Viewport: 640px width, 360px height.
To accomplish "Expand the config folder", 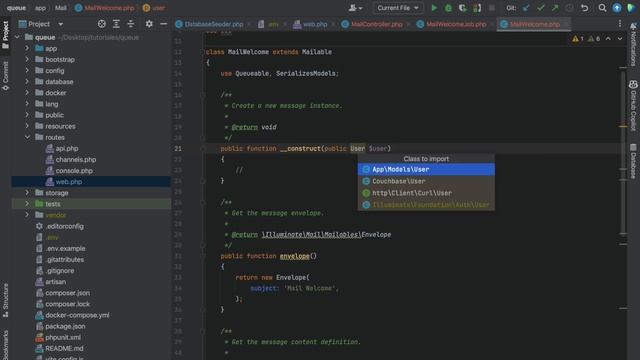I will (x=27, y=71).
